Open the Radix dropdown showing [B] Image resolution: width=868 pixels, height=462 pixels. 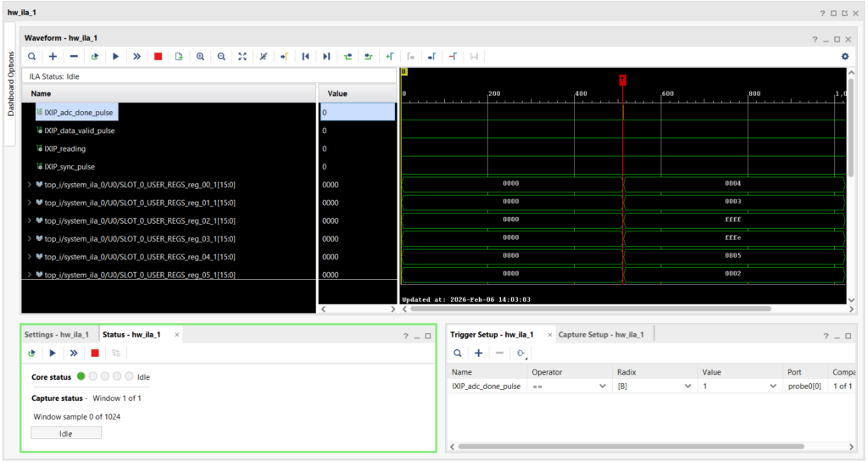(x=687, y=386)
